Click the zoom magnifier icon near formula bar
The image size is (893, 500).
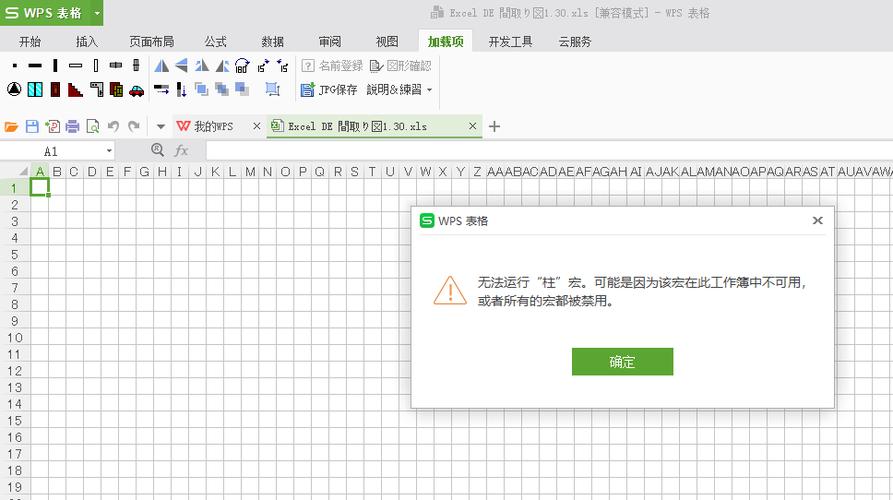(158, 150)
